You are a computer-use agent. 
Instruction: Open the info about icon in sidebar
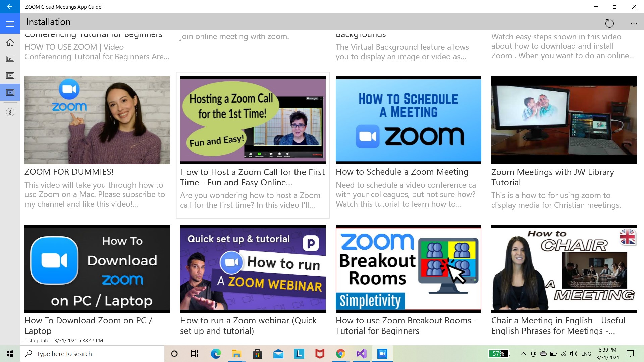[x=10, y=112]
